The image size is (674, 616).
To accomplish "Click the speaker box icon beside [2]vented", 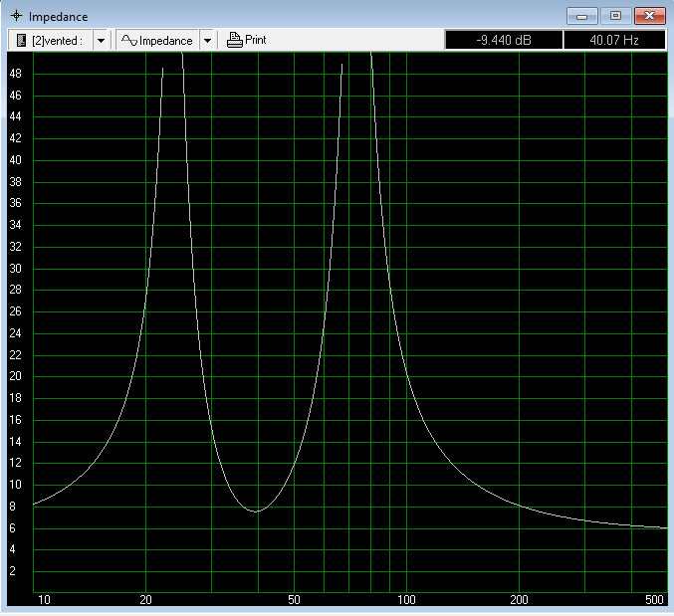I will pyautogui.click(x=21, y=41).
